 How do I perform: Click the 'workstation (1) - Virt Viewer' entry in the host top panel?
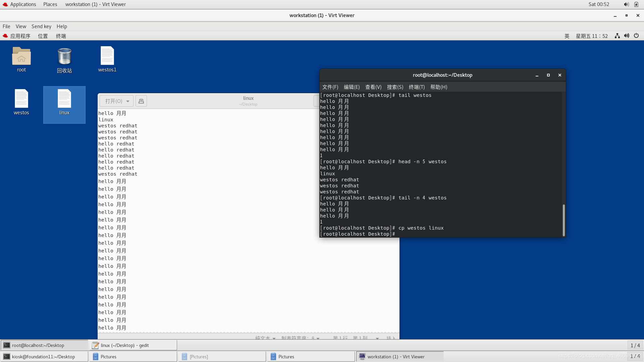96,4
